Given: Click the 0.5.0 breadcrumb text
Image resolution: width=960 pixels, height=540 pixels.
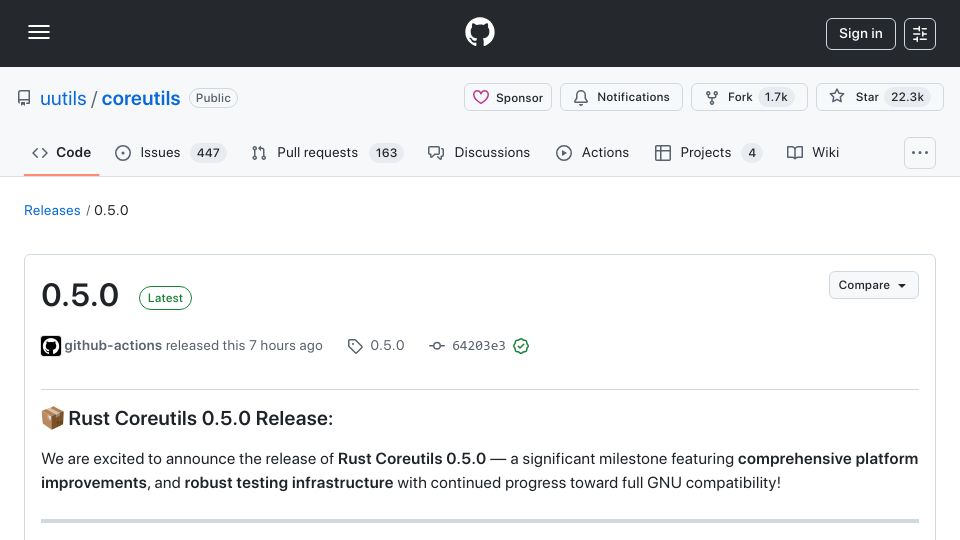Looking at the screenshot, I should click(111, 211).
